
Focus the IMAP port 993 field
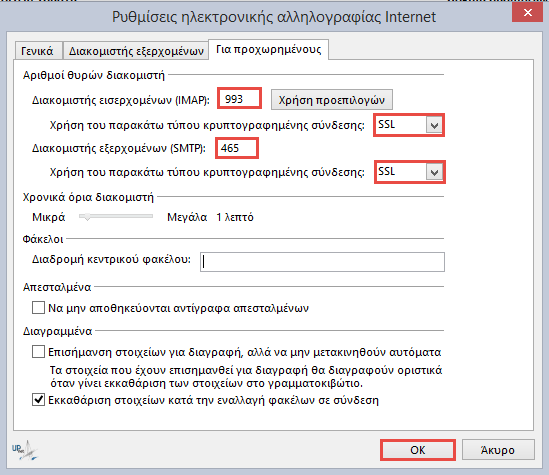point(239,99)
